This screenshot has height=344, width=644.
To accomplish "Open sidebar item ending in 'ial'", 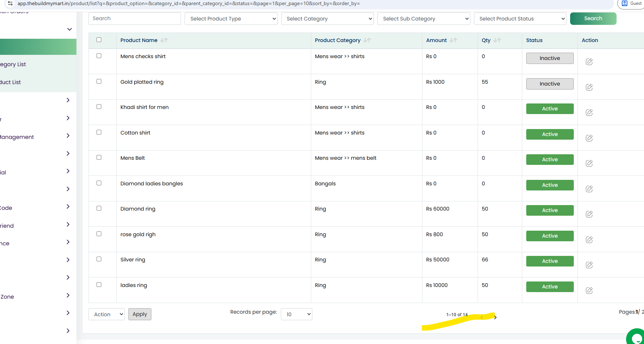I will click(x=3, y=173).
